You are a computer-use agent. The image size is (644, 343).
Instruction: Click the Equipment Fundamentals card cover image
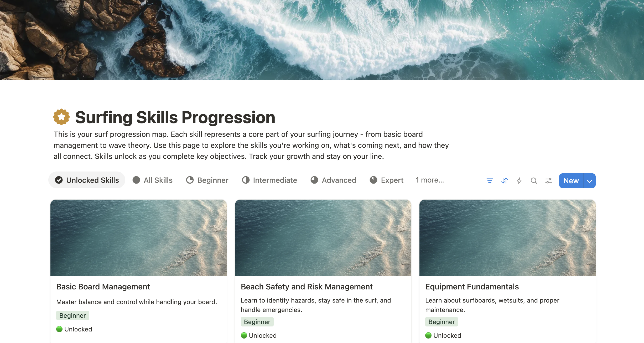pos(507,238)
